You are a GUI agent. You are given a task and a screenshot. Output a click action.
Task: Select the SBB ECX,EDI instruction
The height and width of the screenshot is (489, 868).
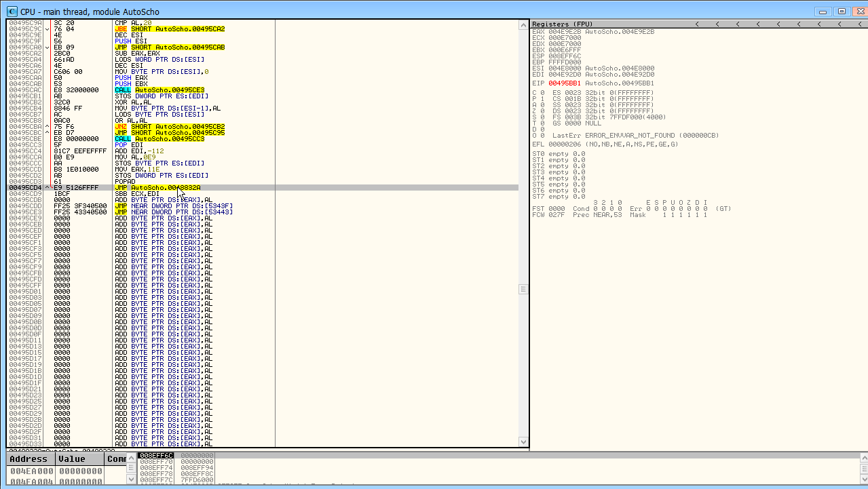pyautogui.click(x=137, y=193)
